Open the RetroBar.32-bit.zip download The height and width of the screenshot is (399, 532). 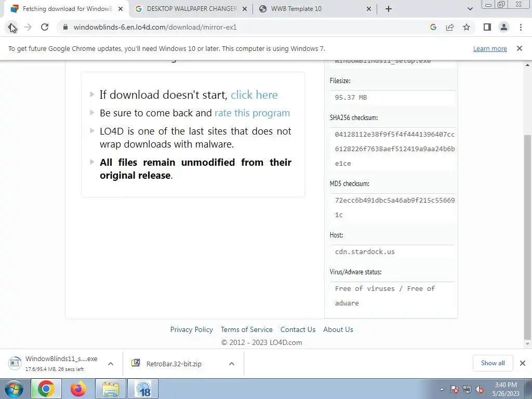(174, 364)
